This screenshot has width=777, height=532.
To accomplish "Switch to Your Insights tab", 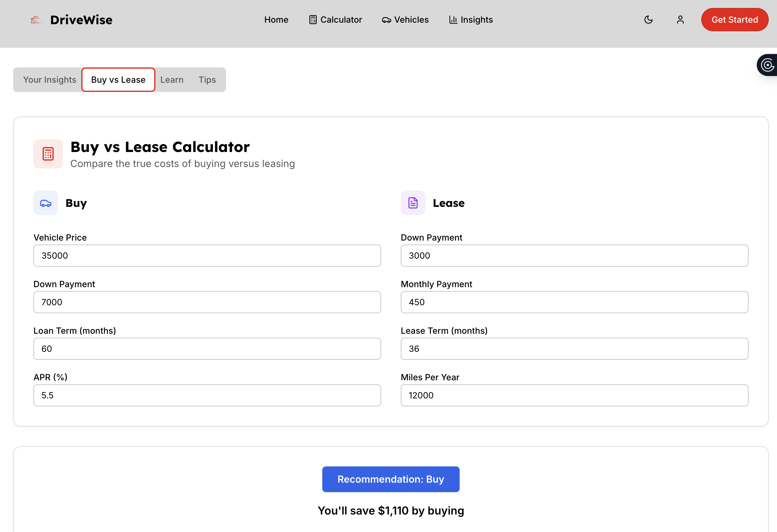I will coord(49,80).
